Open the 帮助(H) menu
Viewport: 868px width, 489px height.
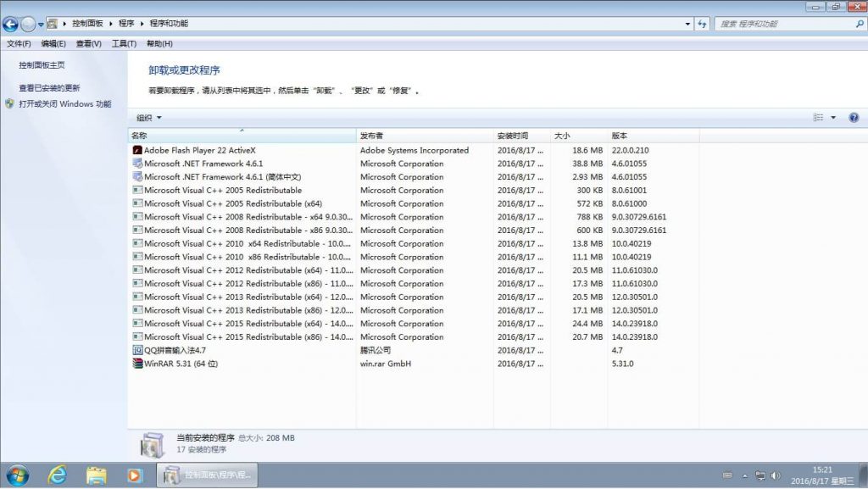point(159,44)
